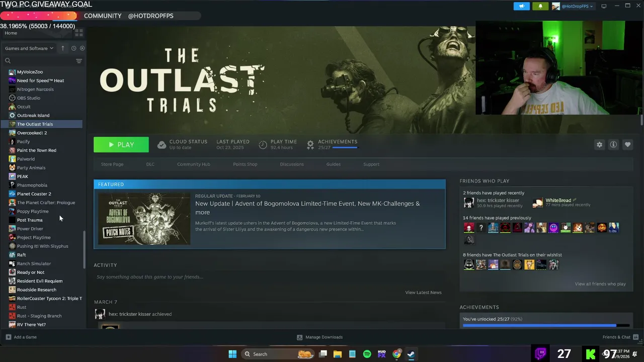Viewport: 644px width, 362px height.
Task: Select Need for Speed Heat entry
Action: pyautogui.click(x=40, y=80)
